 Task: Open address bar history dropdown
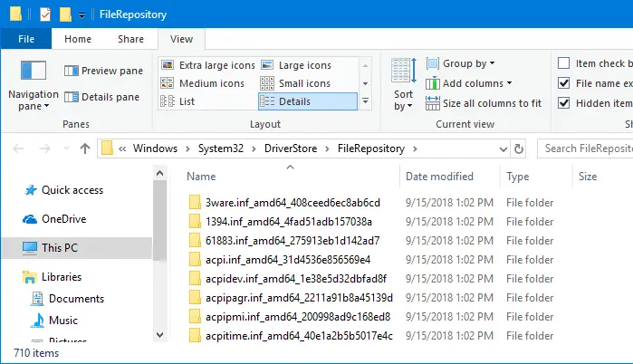(503, 149)
